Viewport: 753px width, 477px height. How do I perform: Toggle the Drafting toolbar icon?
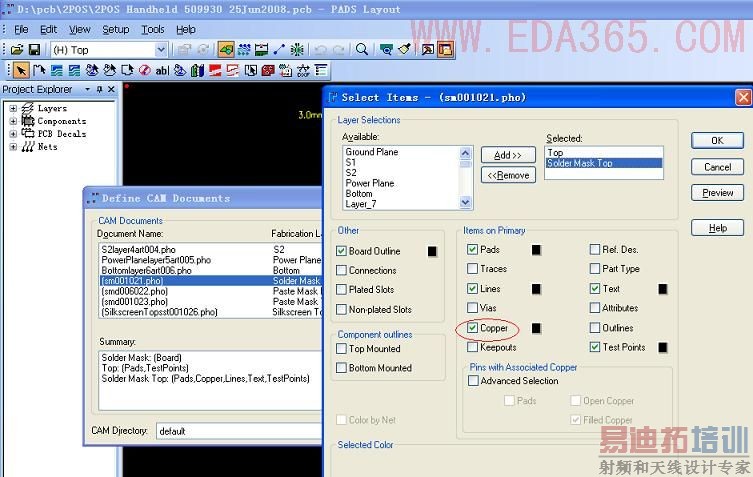pos(226,49)
